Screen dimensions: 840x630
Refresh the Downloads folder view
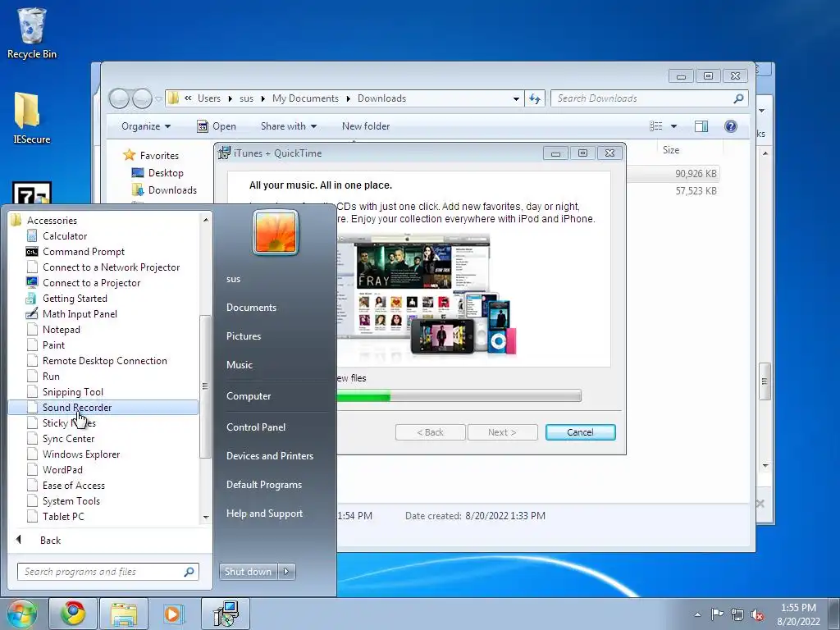pyautogui.click(x=535, y=98)
